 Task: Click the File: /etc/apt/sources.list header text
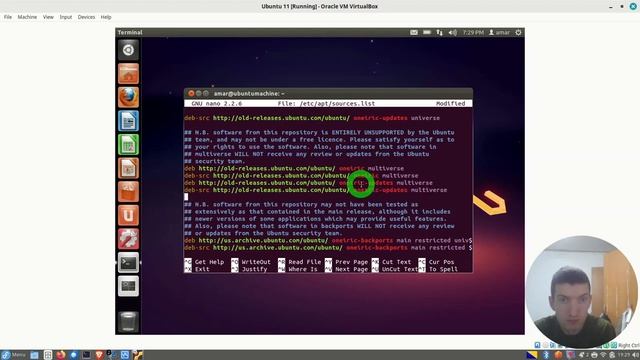click(x=326, y=104)
